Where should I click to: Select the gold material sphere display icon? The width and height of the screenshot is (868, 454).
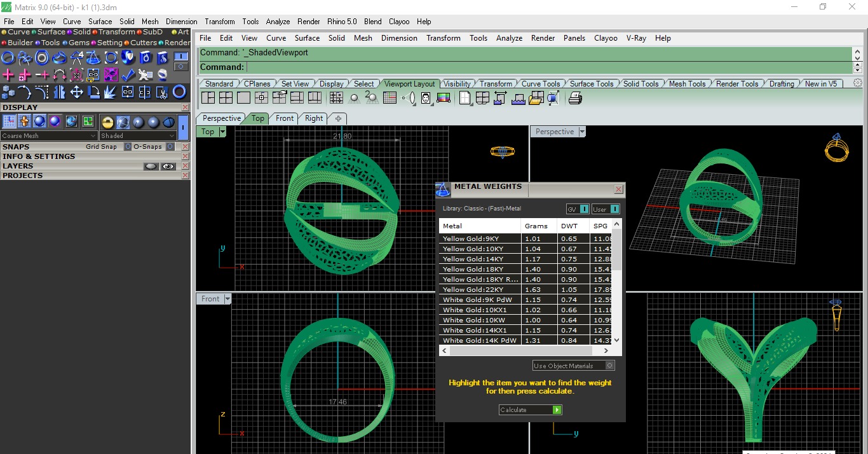[107, 123]
